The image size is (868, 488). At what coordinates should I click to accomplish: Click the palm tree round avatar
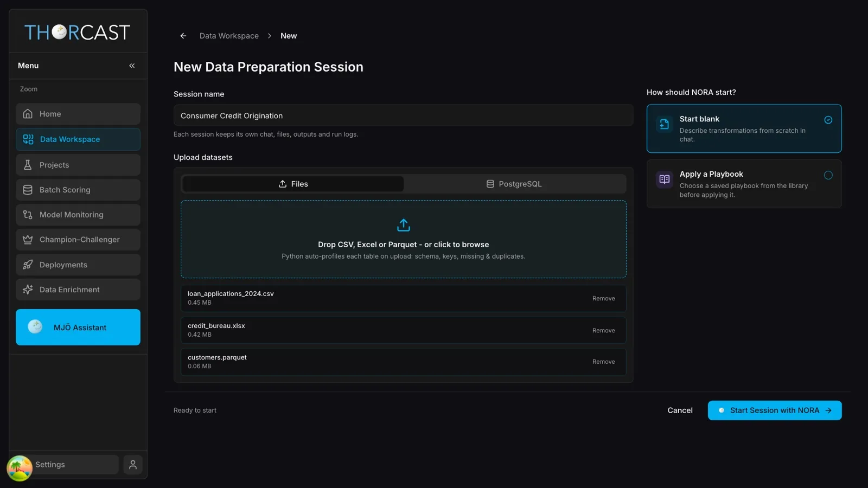[x=20, y=468]
